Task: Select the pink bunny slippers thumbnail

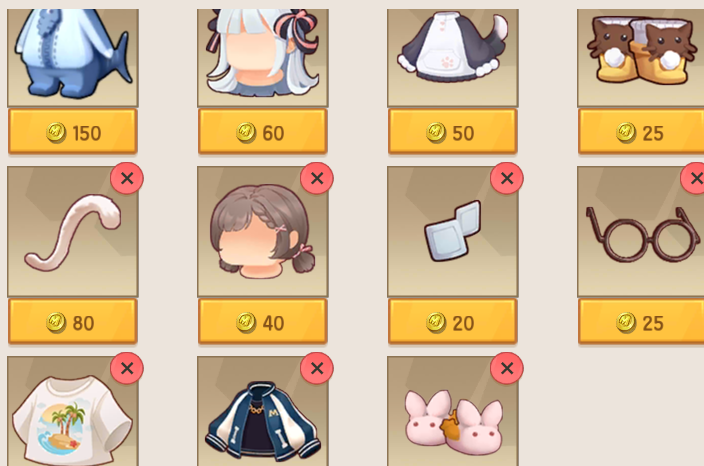Action: click(453, 411)
